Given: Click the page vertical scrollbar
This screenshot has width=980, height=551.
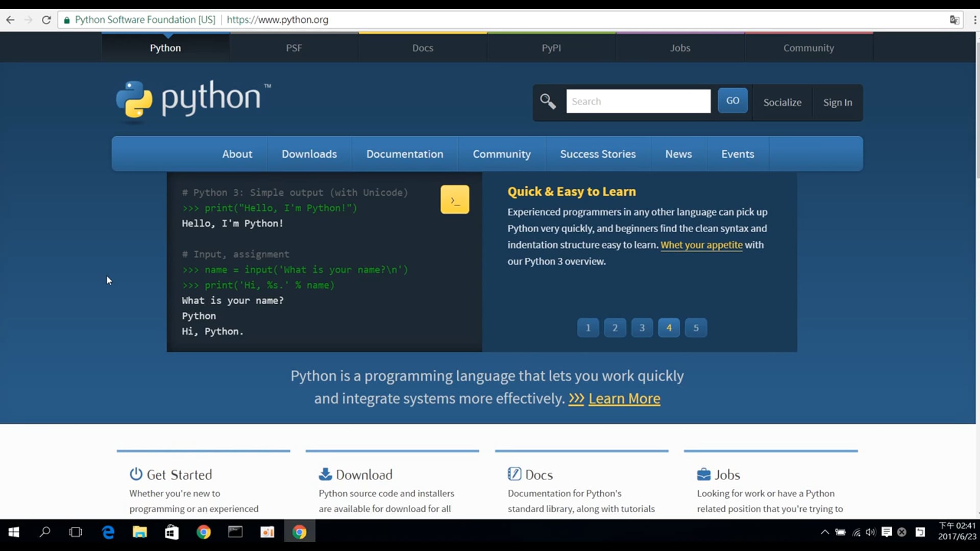Looking at the screenshot, I should pos(977,112).
